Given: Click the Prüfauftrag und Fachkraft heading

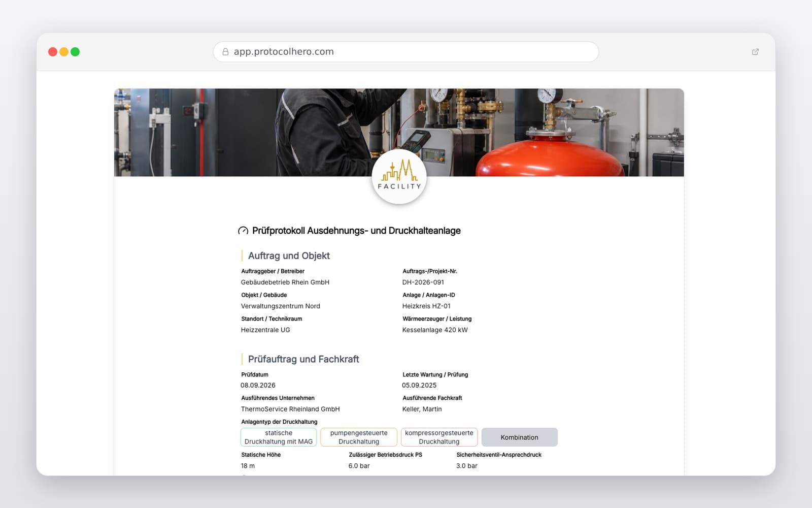Looking at the screenshot, I should (x=303, y=359).
